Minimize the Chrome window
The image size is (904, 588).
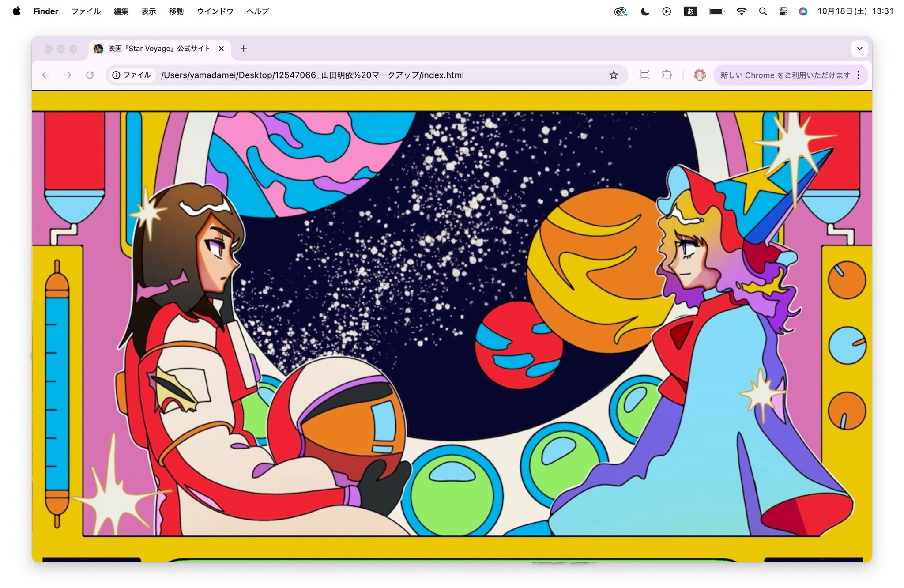pyautogui.click(x=61, y=49)
